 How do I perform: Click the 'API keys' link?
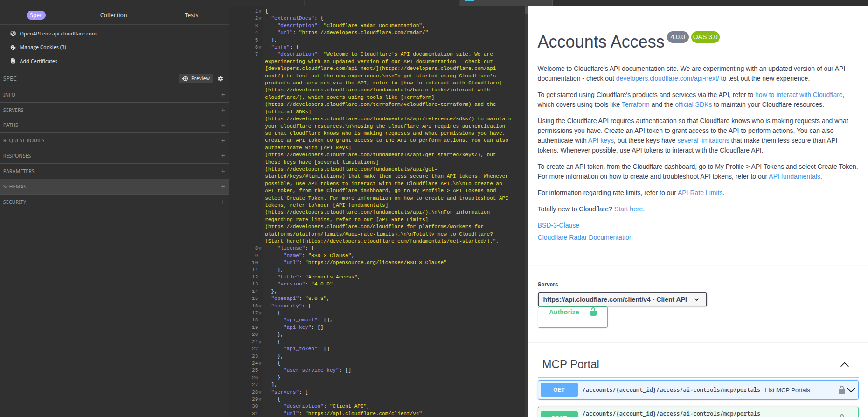pyautogui.click(x=601, y=140)
